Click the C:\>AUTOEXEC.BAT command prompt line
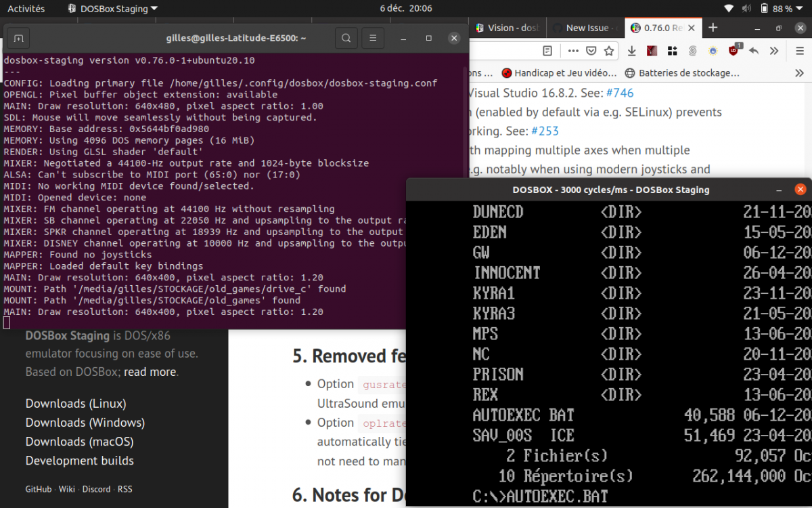 tap(540, 496)
